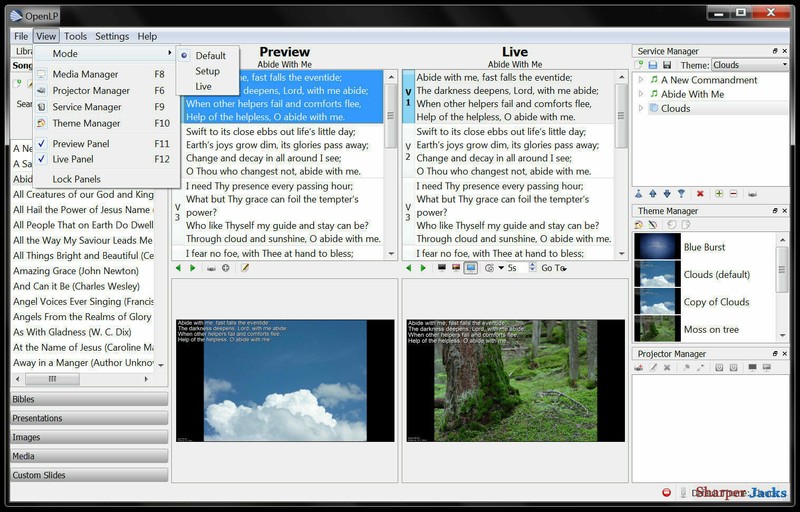The width and height of the screenshot is (800, 512).
Task: Open Custom Slides library section
Action: (89, 475)
